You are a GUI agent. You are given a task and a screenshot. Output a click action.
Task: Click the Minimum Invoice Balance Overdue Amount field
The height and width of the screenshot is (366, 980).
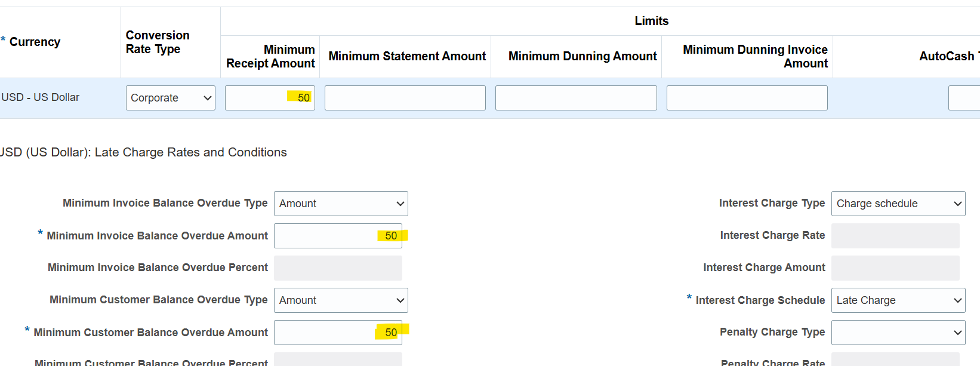click(x=338, y=236)
